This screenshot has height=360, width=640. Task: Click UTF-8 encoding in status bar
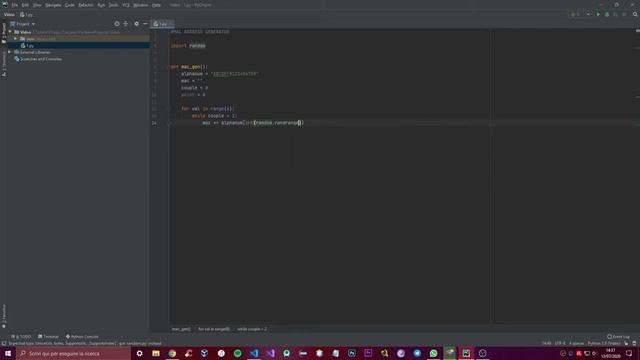click(x=560, y=344)
